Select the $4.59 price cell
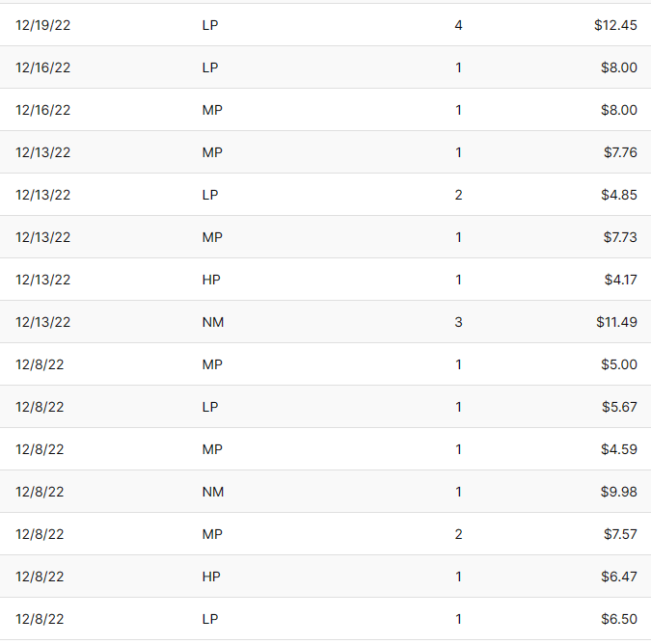This screenshot has width=651, height=644. pyautogui.click(x=618, y=449)
